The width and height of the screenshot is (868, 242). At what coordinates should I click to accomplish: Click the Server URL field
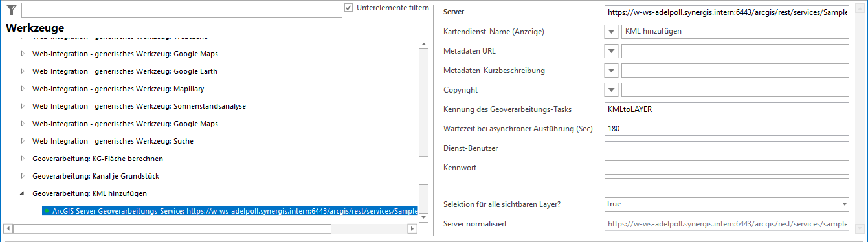[726, 12]
